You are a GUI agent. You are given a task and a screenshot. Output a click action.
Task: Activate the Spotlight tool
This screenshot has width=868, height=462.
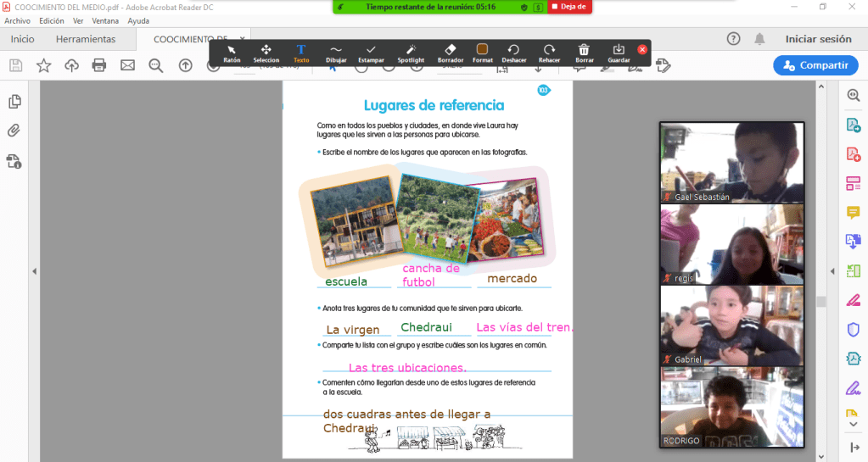(411, 53)
